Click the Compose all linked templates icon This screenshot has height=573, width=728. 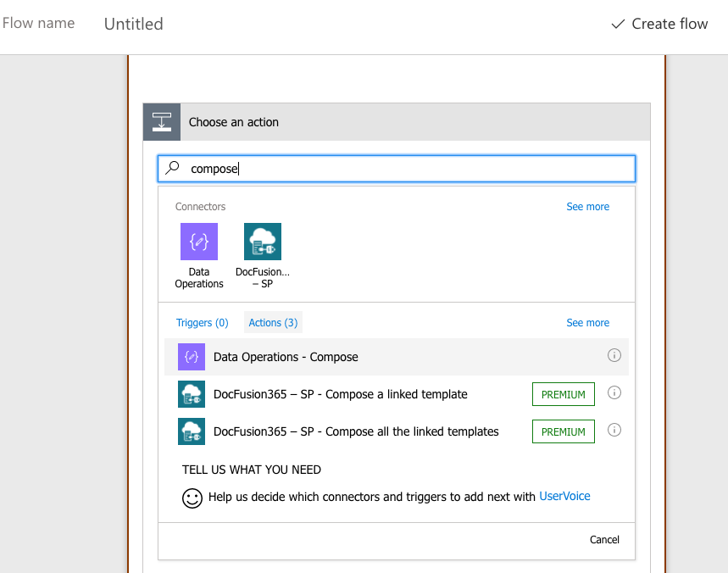coord(192,431)
